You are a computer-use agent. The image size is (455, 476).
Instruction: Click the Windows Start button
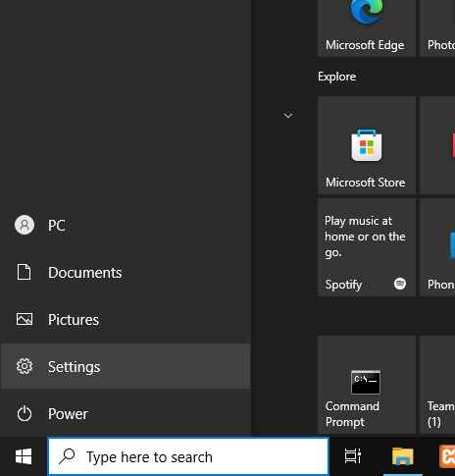pos(24,456)
